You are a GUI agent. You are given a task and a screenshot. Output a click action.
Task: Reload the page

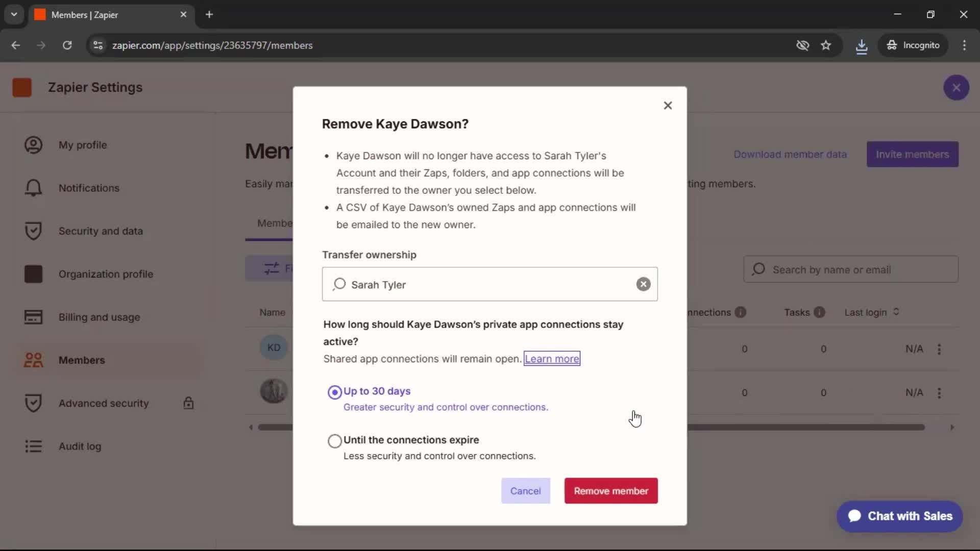[x=67, y=45]
